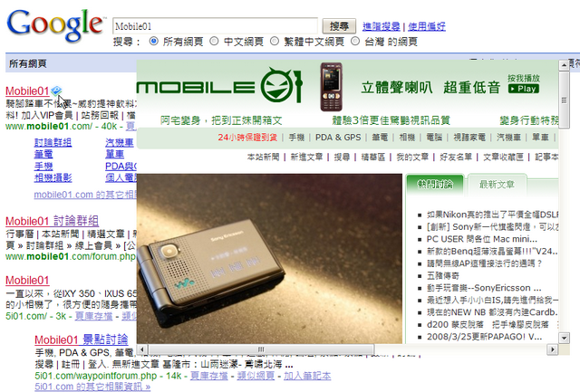Image resolution: width=580 pixels, height=392 pixels.
Task: Click preview pane scroll down arrow
Action: tap(564, 338)
